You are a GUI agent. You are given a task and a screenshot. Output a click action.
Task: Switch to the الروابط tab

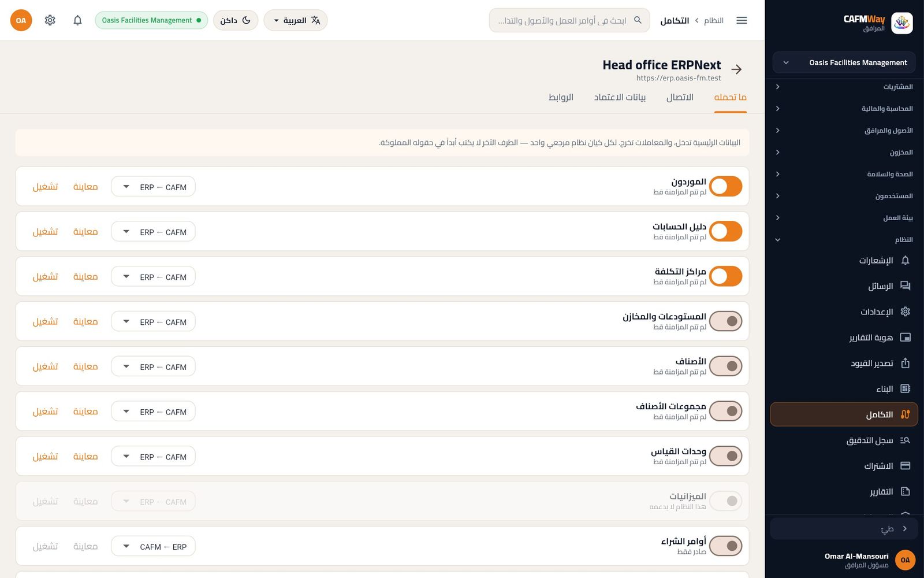pos(561,97)
